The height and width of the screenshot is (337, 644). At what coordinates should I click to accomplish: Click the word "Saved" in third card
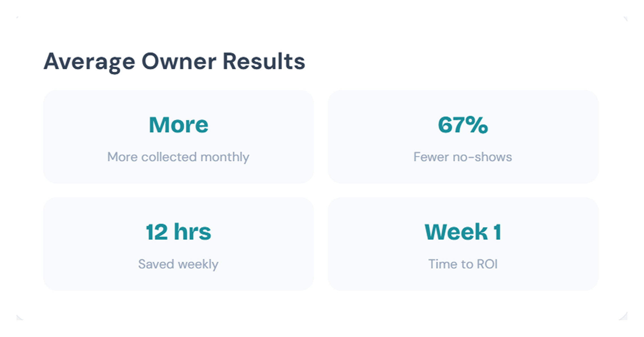(156, 264)
